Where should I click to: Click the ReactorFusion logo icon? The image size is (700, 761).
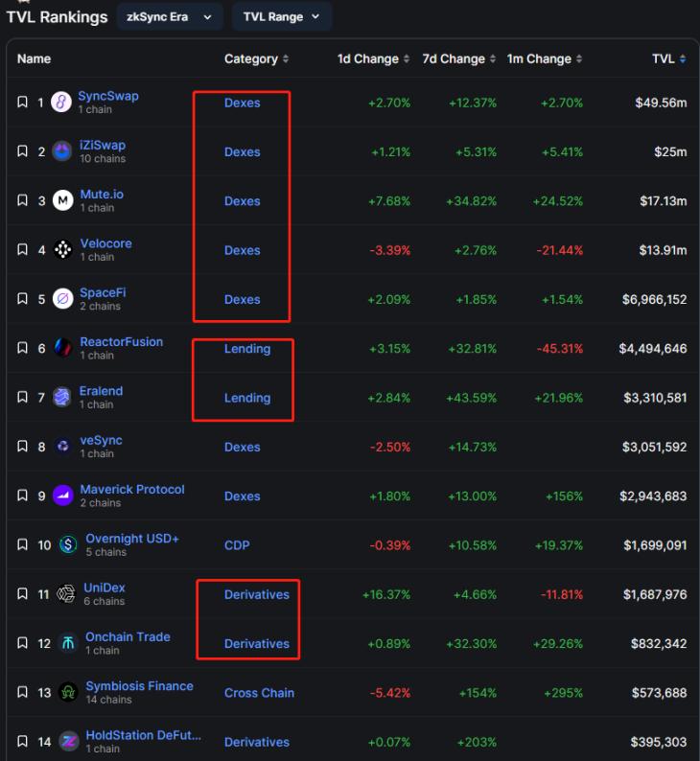(62, 348)
